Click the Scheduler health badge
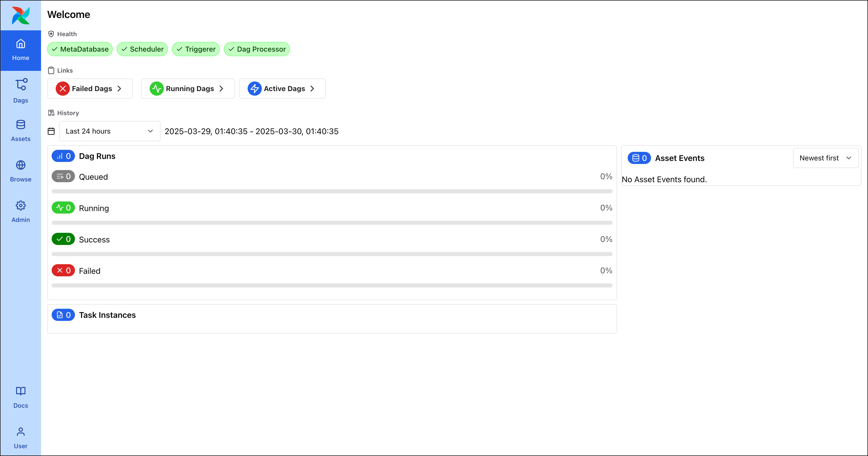The width and height of the screenshot is (868, 456). pyautogui.click(x=142, y=49)
